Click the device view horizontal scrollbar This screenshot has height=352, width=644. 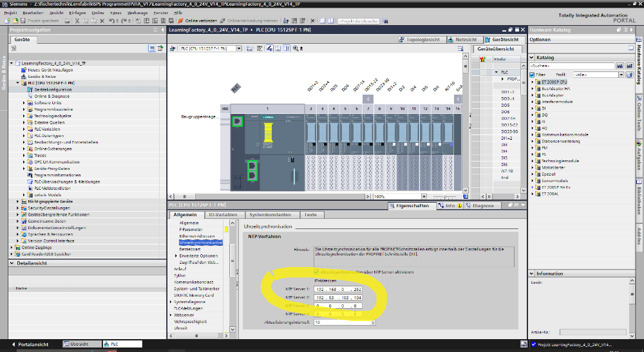tap(268, 196)
